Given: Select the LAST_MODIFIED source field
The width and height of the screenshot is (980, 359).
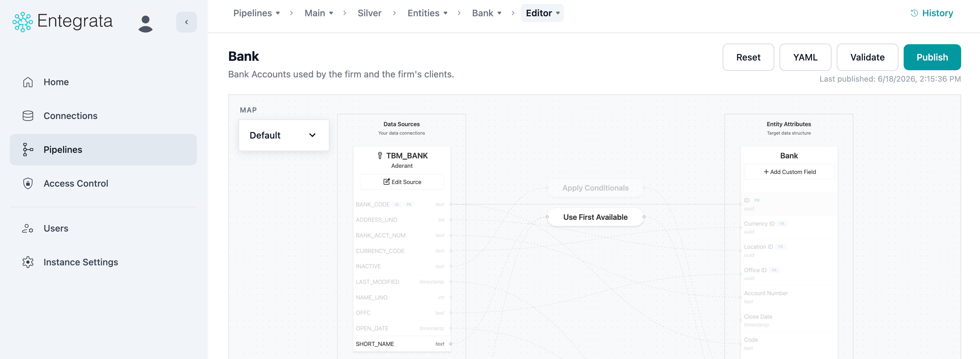Looking at the screenshot, I should pos(402,282).
